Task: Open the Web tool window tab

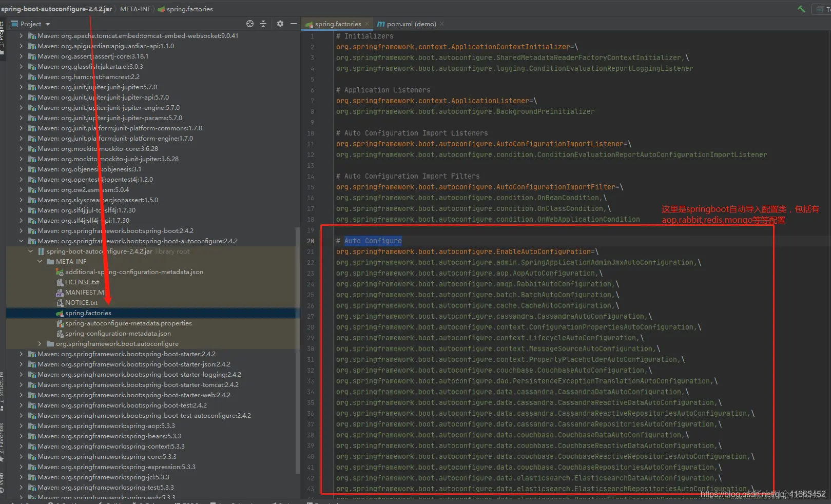Action: 2,482
